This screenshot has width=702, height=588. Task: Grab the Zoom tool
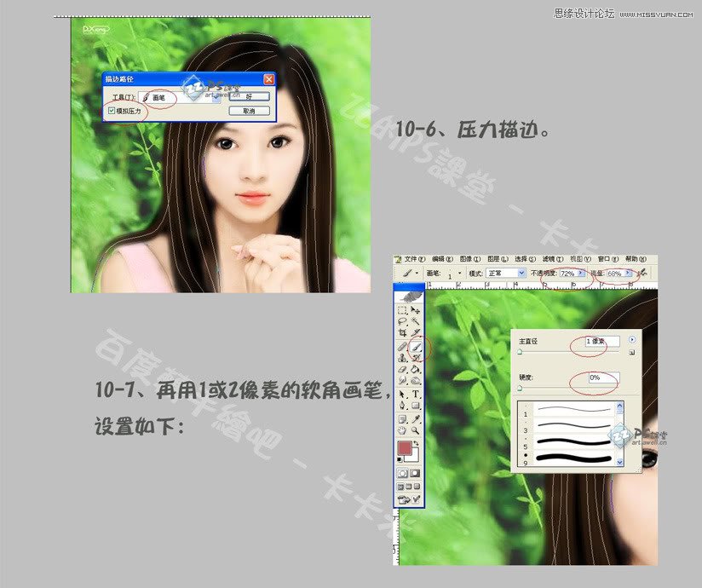click(x=416, y=430)
